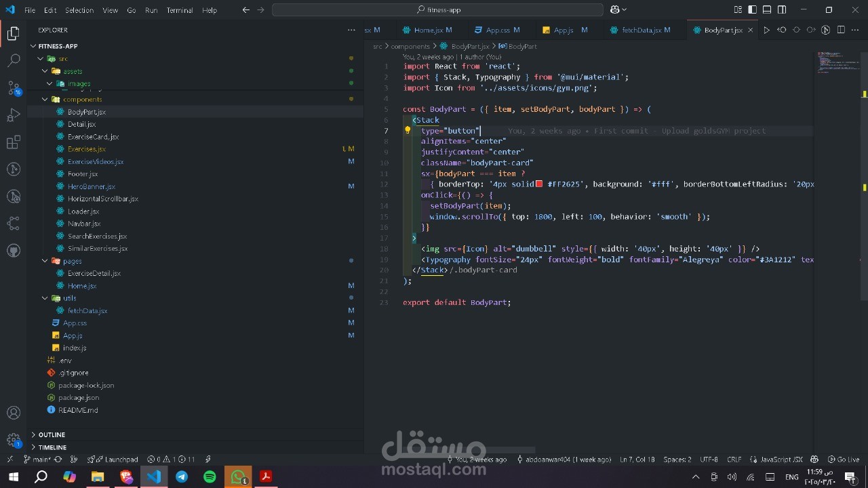
Task: Close the BodyPart.jsx tab
Action: (750, 30)
